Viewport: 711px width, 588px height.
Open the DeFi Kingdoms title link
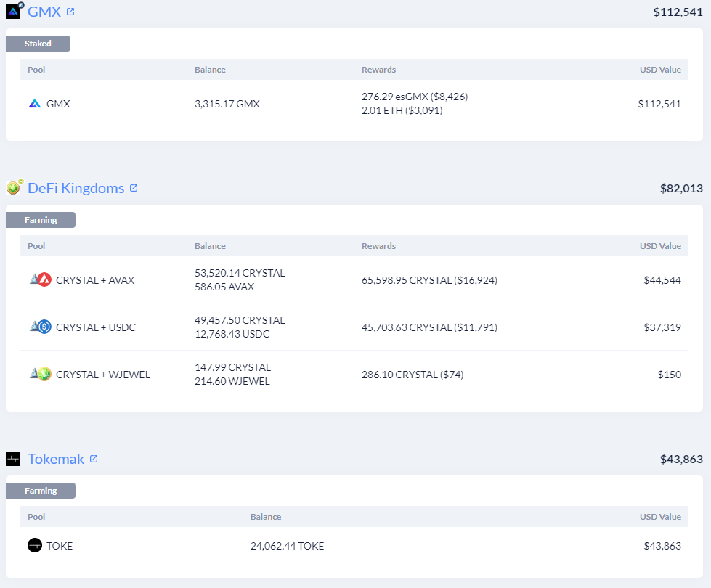(76, 188)
